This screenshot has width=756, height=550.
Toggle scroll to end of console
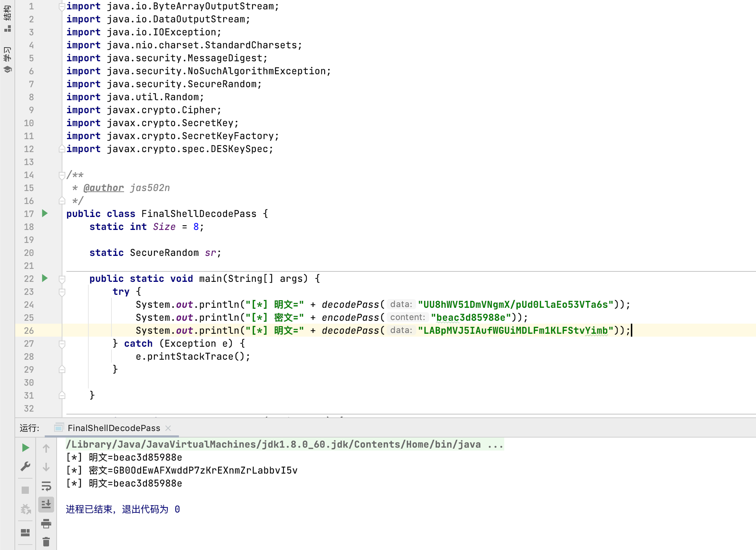(x=46, y=504)
